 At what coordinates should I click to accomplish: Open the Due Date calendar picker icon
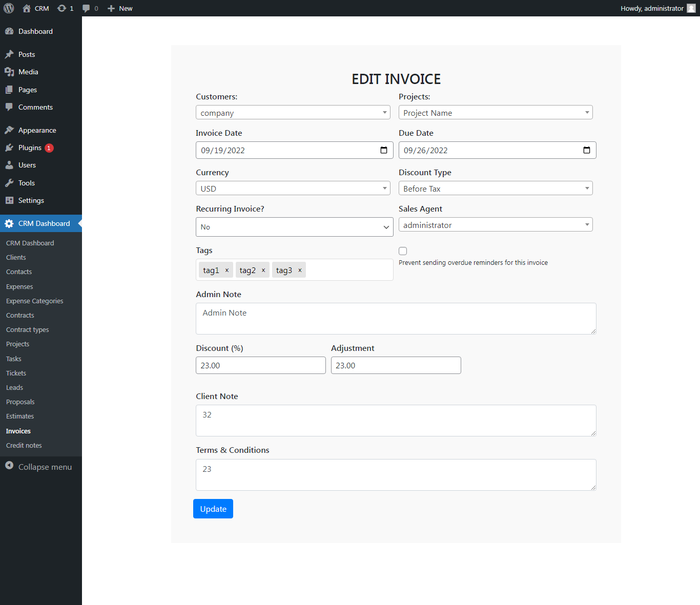586,150
